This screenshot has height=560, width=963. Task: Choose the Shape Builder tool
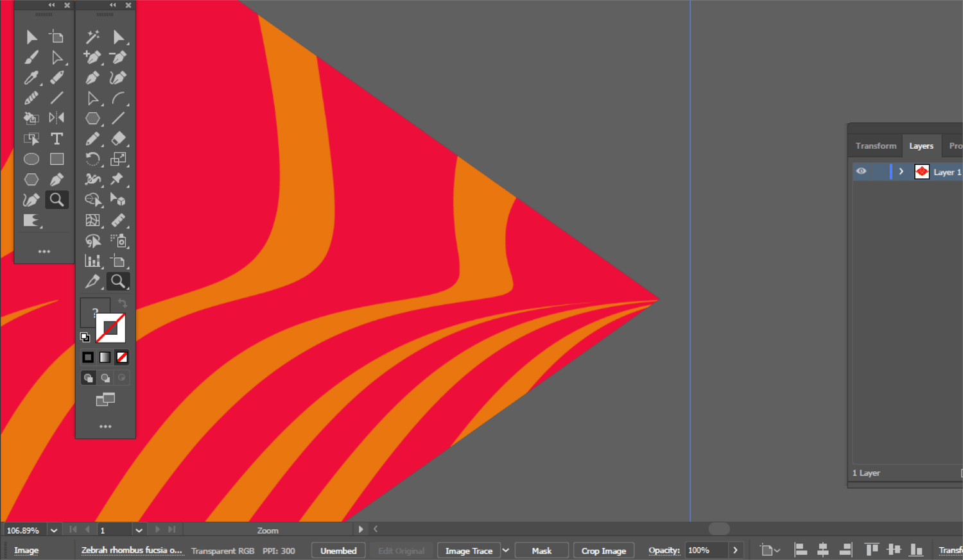pyautogui.click(x=93, y=199)
